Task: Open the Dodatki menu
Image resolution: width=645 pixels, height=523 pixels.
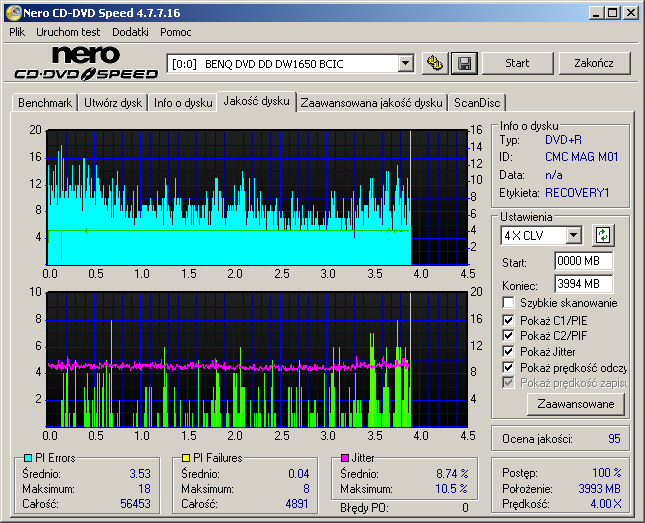Action: click(x=130, y=32)
